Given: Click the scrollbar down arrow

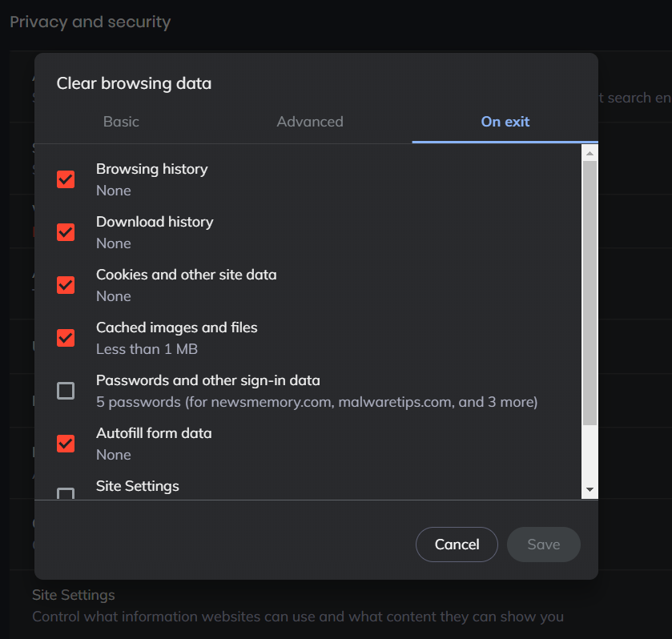Looking at the screenshot, I should click(x=590, y=489).
